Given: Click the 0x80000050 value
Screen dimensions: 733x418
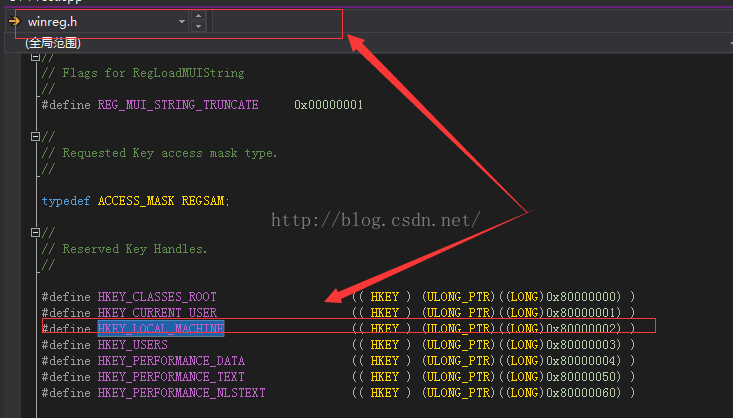Looking at the screenshot, I should click(583, 377).
